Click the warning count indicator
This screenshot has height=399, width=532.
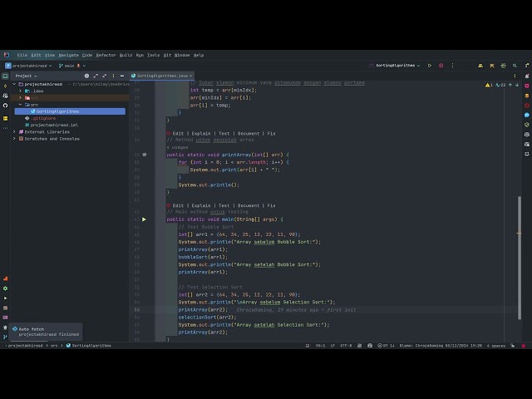click(x=489, y=85)
